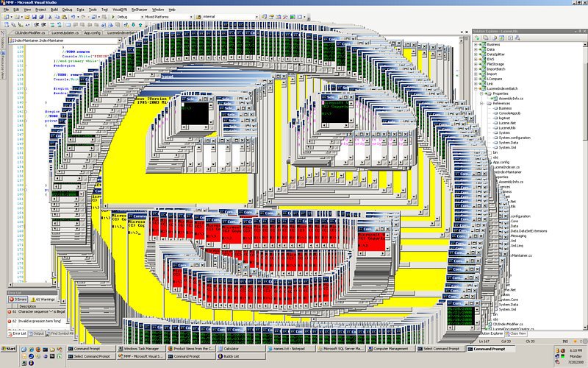
Task: Switch to the Class View tab
Action: 516,333
